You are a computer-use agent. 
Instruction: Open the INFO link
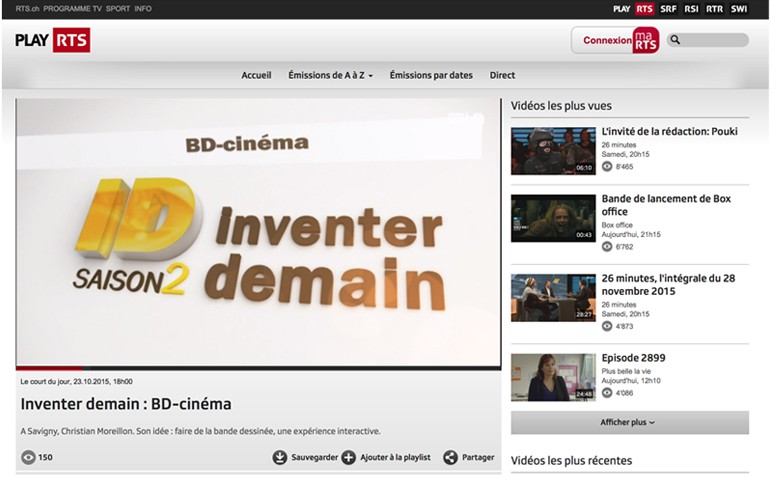(142, 8)
